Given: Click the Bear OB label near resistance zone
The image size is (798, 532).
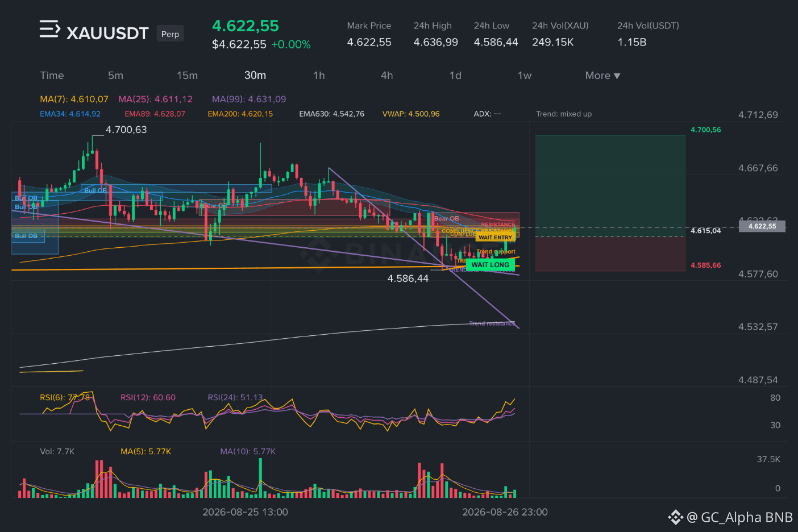Looking at the screenshot, I should (447, 218).
